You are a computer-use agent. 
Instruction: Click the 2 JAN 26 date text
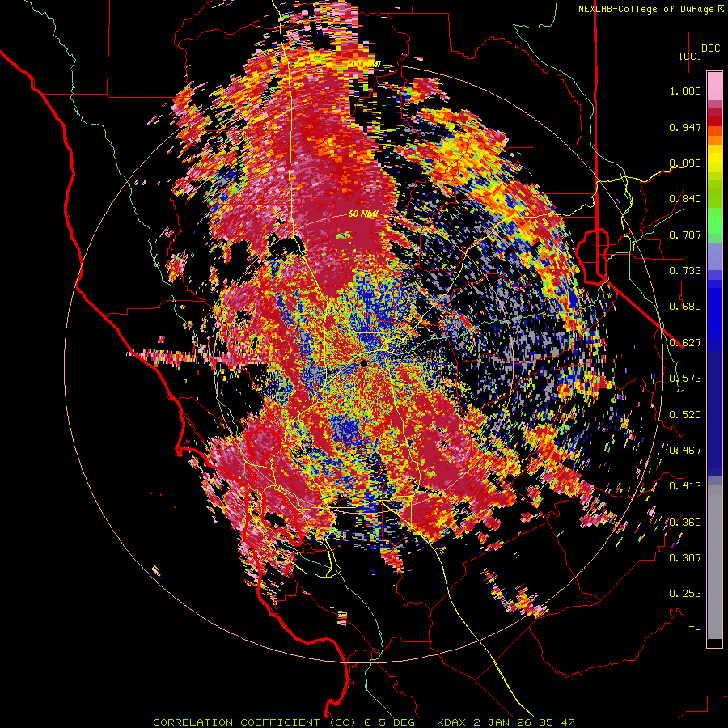click(502, 722)
